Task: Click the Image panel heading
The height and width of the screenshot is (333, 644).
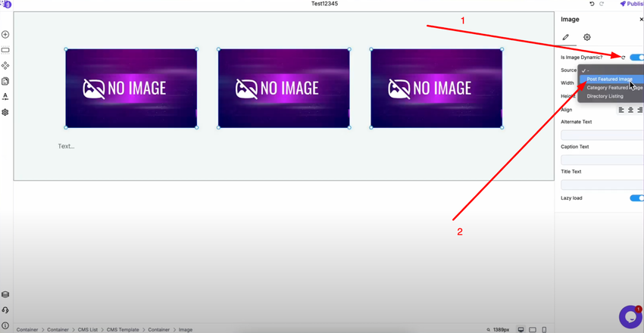Action: [x=570, y=19]
